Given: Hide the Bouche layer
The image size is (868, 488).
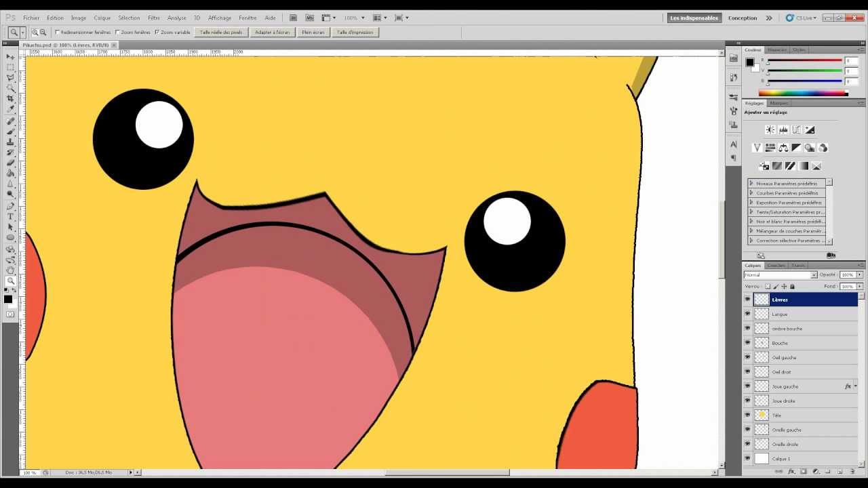Looking at the screenshot, I should (x=747, y=343).
